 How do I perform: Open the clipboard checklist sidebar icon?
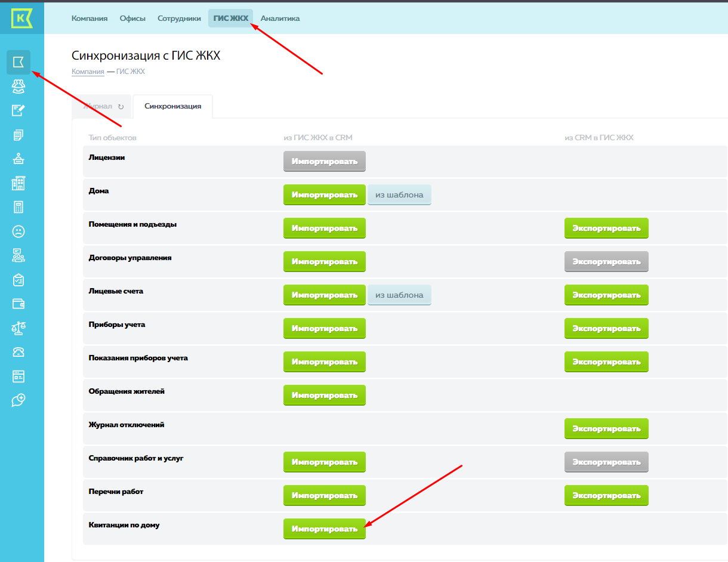18,279
